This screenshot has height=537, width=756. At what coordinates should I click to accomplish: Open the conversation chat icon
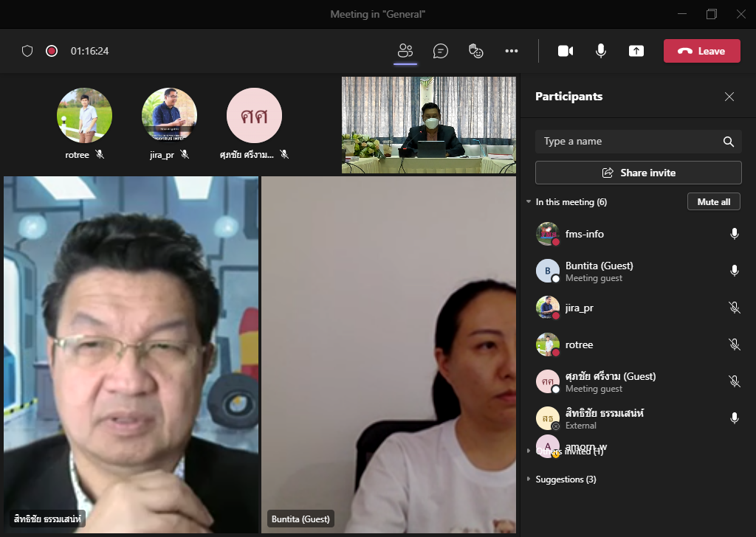(441, 51)
